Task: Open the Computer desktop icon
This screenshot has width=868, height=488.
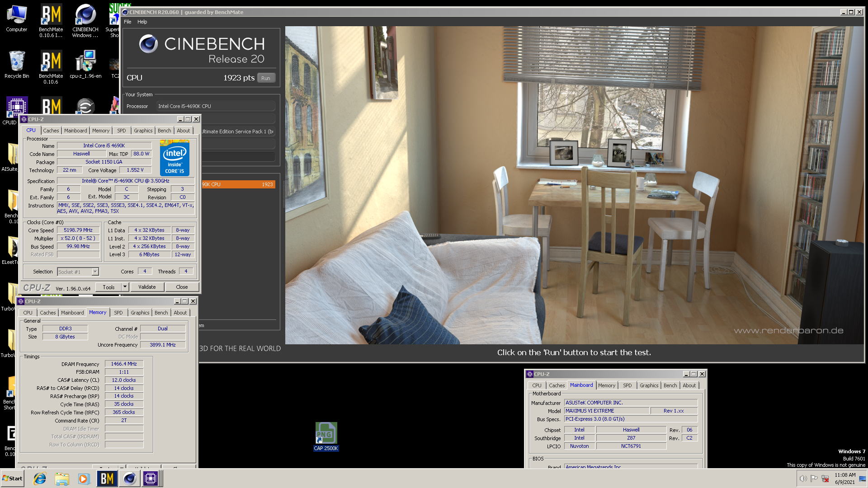Action: tap(17, 18)
